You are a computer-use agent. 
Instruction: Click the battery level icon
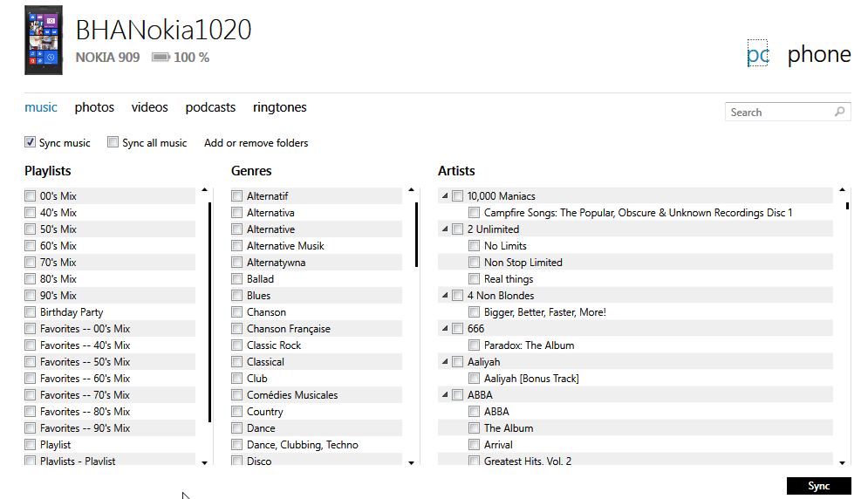coord(161,58)
